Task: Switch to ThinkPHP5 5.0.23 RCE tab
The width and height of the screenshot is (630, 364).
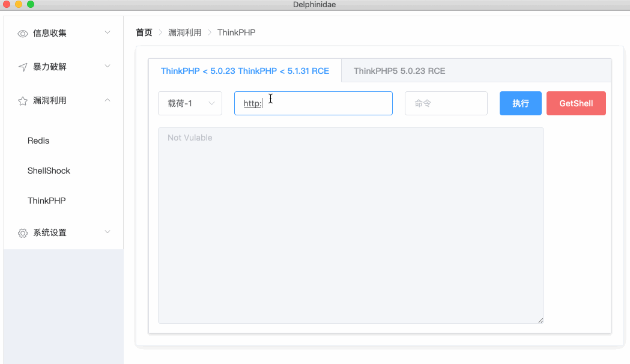Action: [399, 71]
